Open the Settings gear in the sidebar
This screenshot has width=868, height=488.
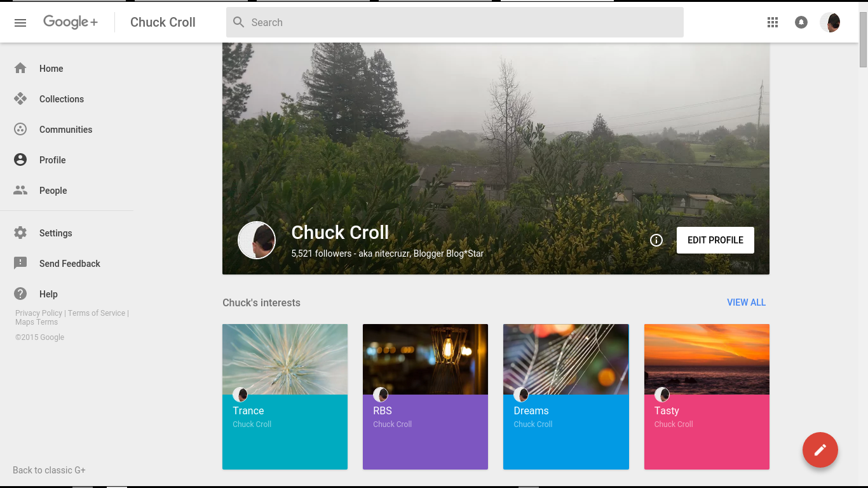(55, 233)
